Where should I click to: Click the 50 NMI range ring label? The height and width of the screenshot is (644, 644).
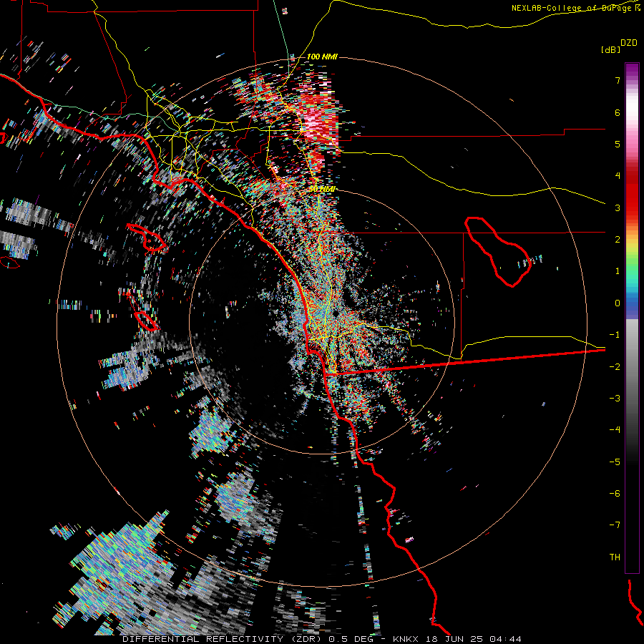point(323,189)
